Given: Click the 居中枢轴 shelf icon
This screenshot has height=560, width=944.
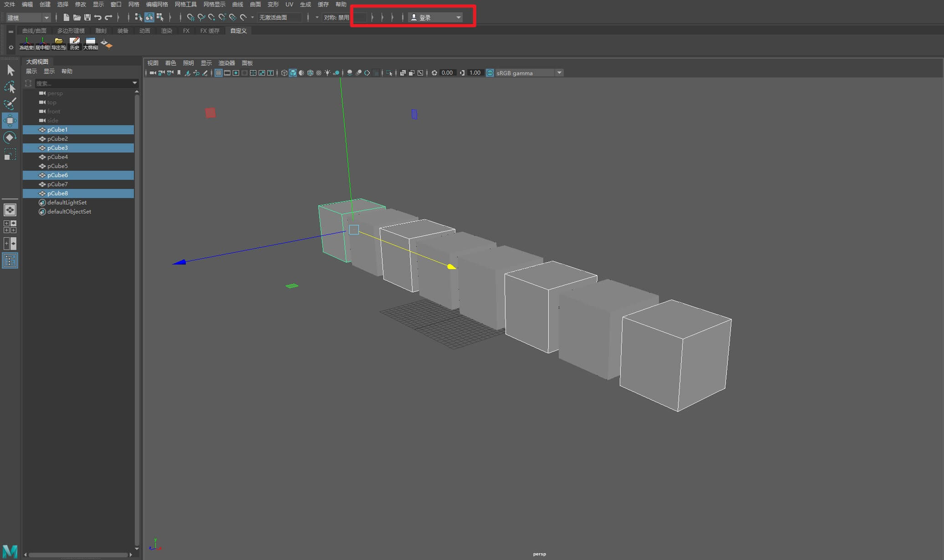Looking at the screenshot, I should click(x=43, y=44).
